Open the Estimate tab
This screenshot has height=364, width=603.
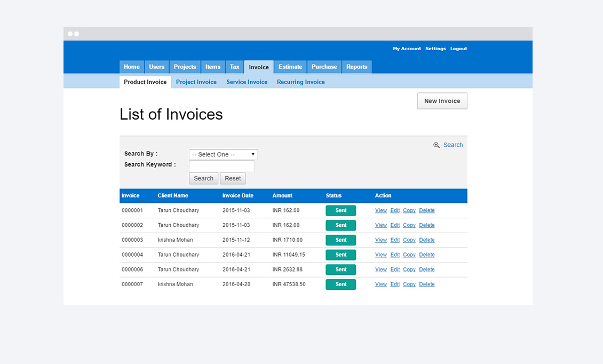point(290,67)
